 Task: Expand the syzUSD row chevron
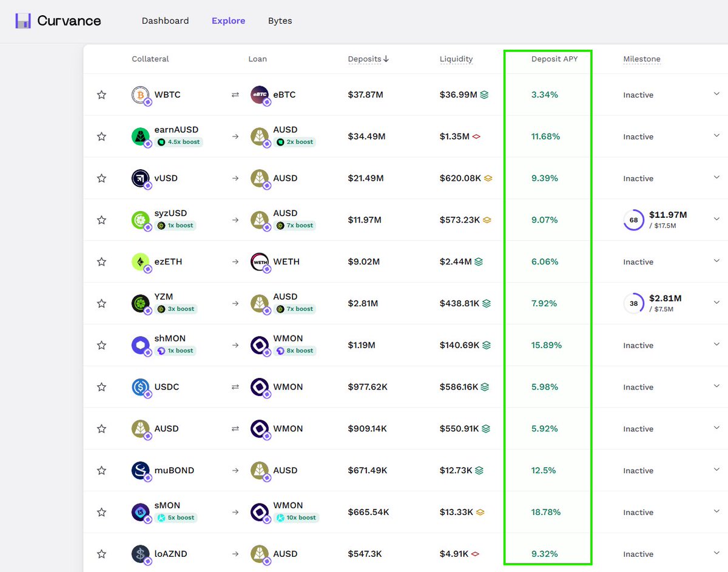tap(716, 219)
